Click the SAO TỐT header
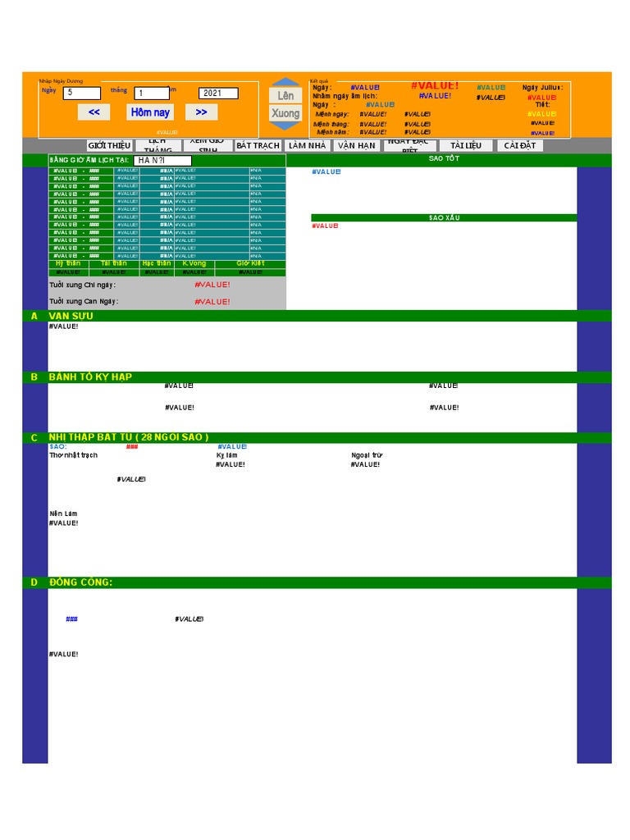Viewport: 630px width, 840px height. [x=444, y=158]
